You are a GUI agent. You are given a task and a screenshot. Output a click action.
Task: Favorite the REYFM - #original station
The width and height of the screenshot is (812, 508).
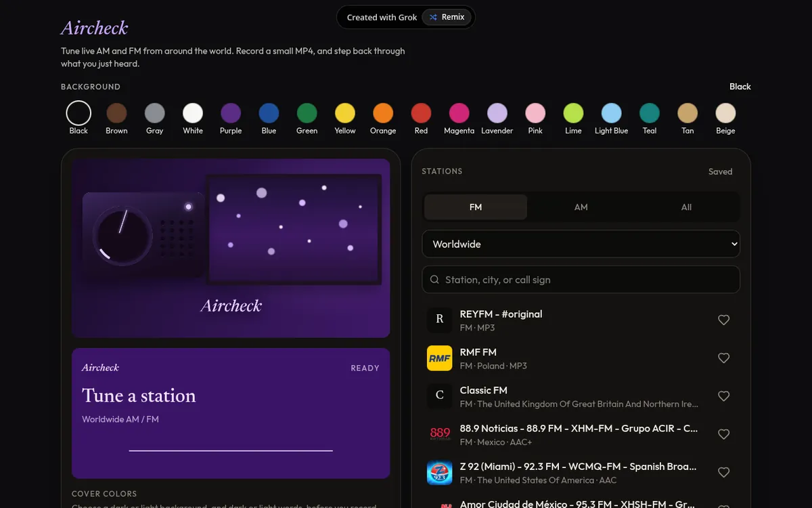point(723,320)
